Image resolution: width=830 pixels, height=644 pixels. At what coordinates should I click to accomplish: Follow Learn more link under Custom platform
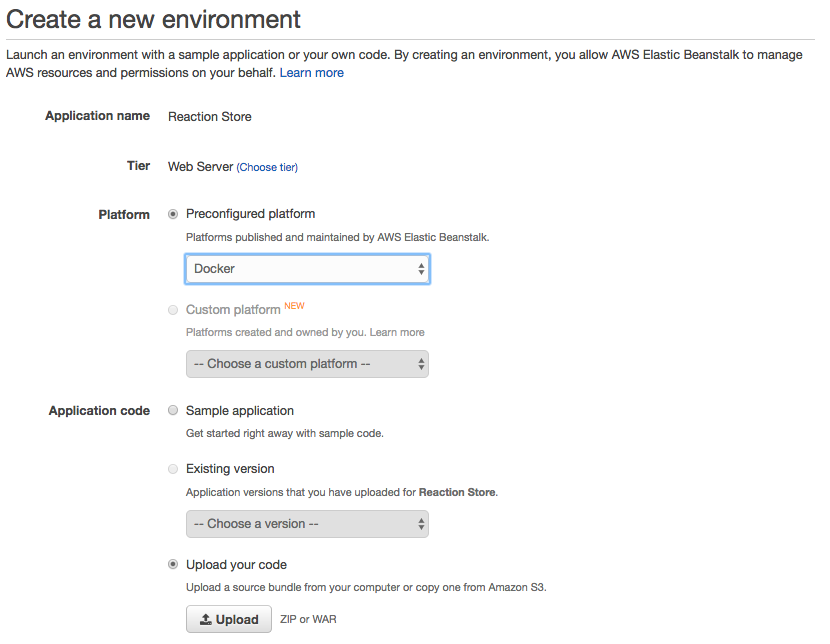tap(397, 332)
